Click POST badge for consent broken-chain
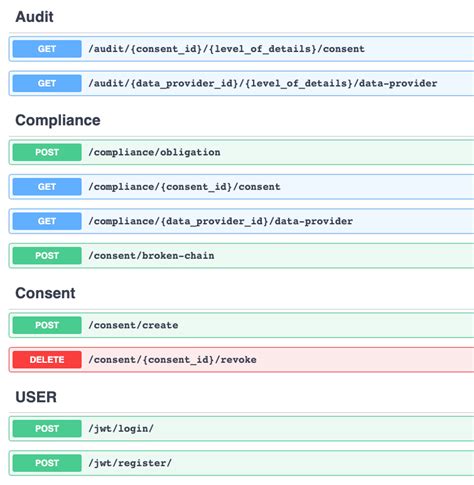 point(47,256)
